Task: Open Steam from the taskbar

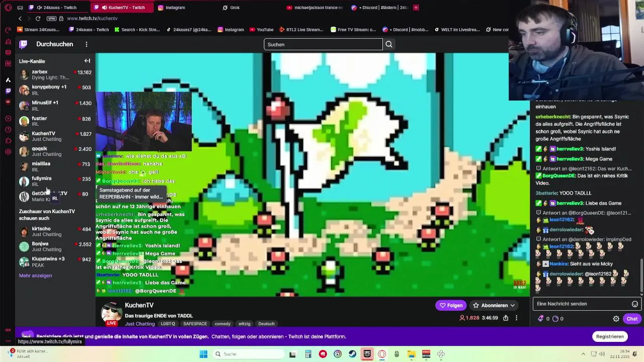Action: pos(353,354)
